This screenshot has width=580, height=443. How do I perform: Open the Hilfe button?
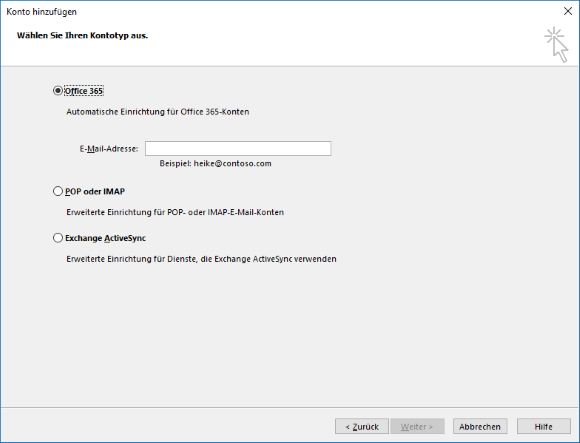tap(543, 426)
